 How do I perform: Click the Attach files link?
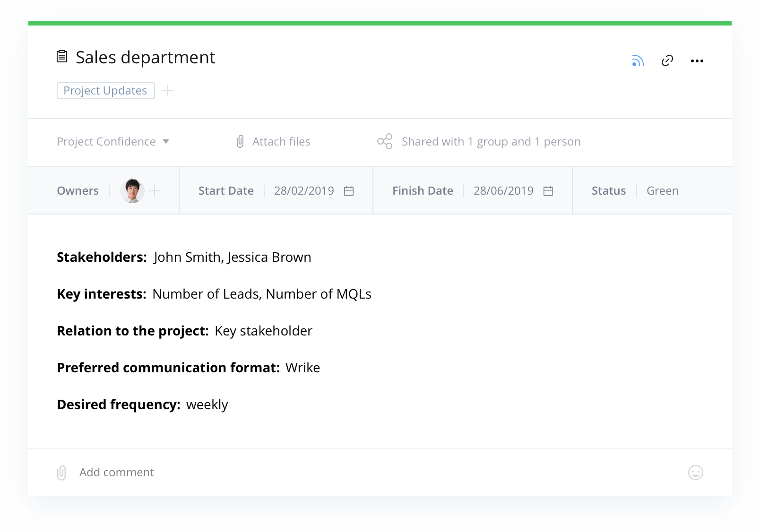281,141
